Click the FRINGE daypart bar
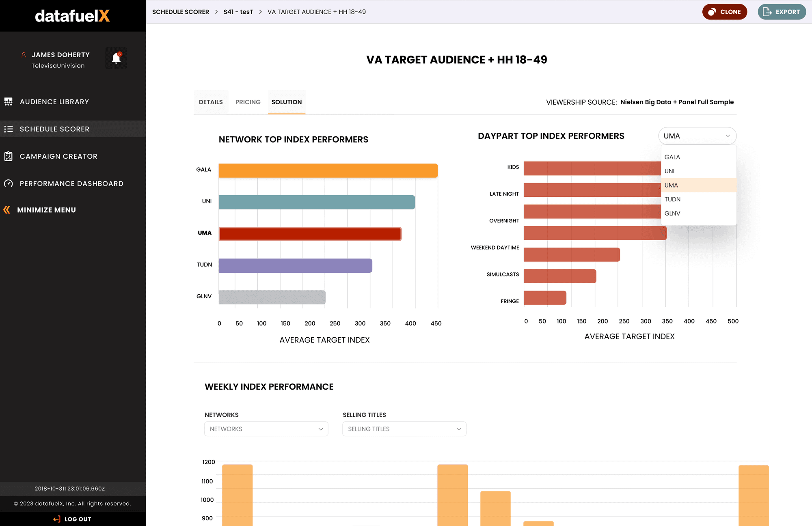The height and width of the screenshot is (526, 812). click(545, 297)
